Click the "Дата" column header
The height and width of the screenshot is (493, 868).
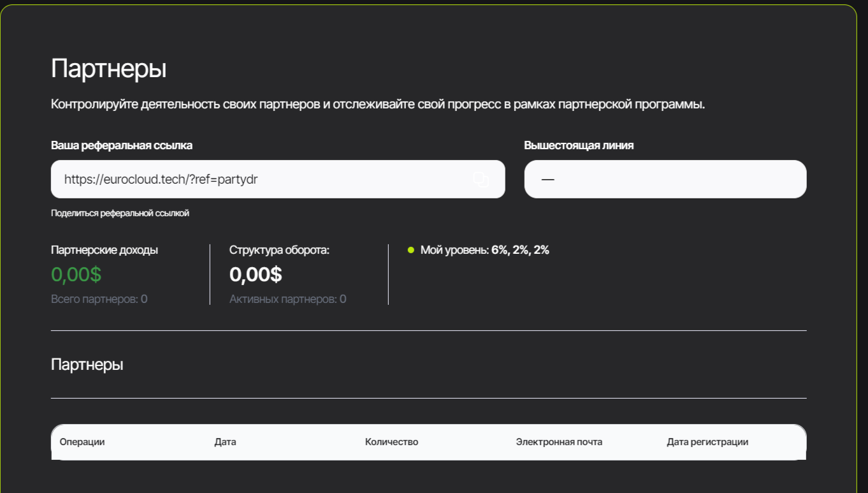pos(225,442)
